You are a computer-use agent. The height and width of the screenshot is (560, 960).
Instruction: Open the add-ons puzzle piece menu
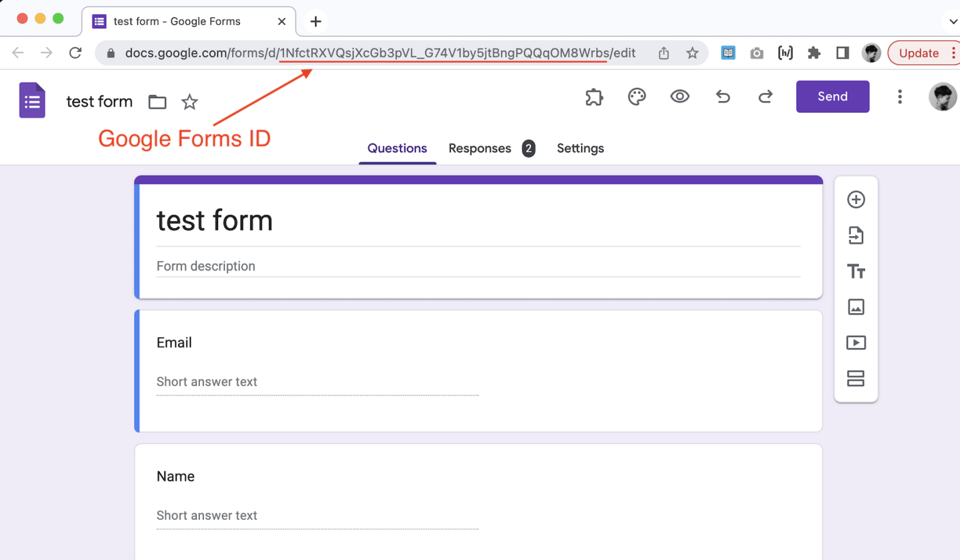tap(594, 97)
